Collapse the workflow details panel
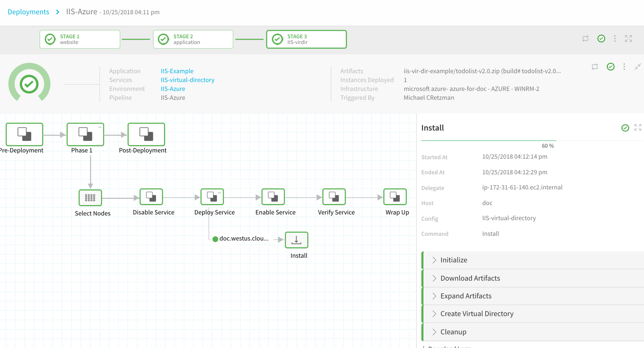 [638, 67]
